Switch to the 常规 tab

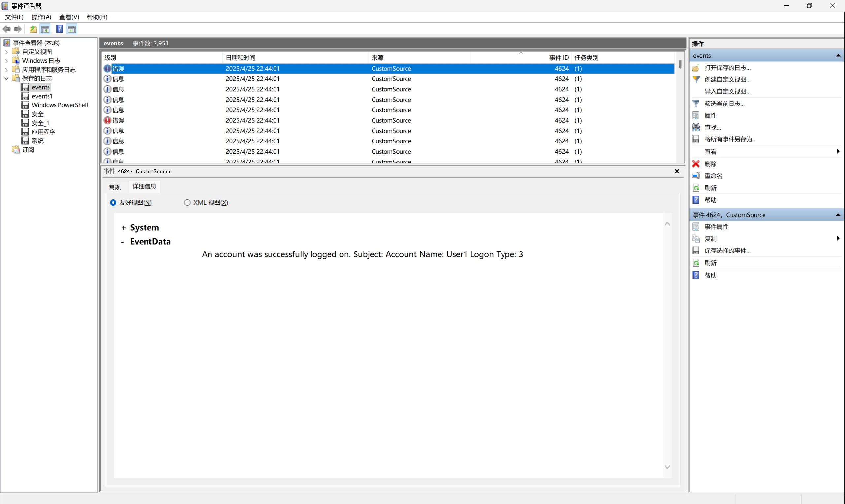(115, 187)
